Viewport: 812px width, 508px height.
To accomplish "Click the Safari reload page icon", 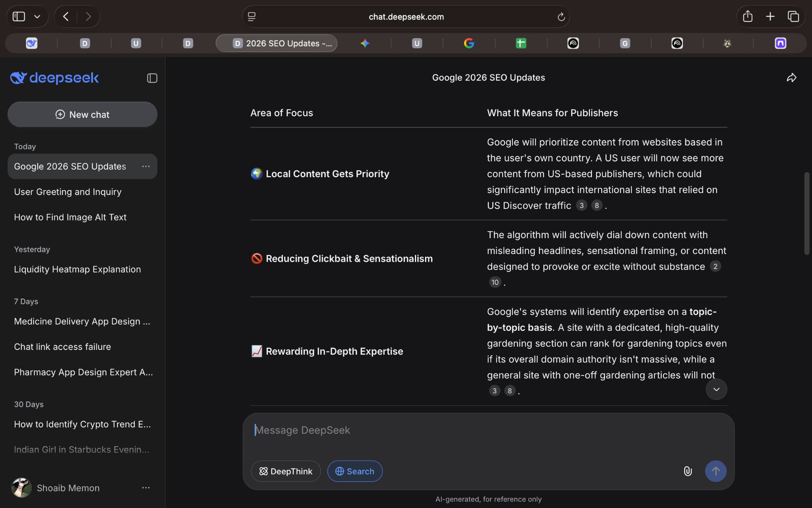I will [x=561, y=17].
